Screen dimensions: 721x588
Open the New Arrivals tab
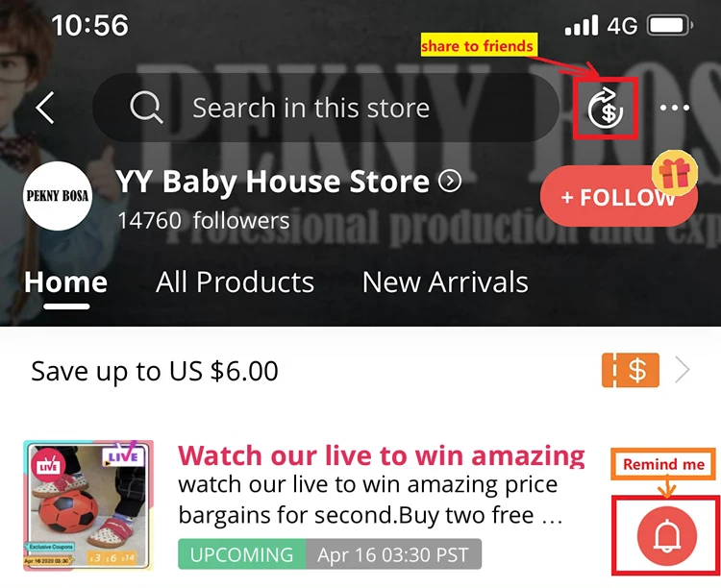pos(445,282)
